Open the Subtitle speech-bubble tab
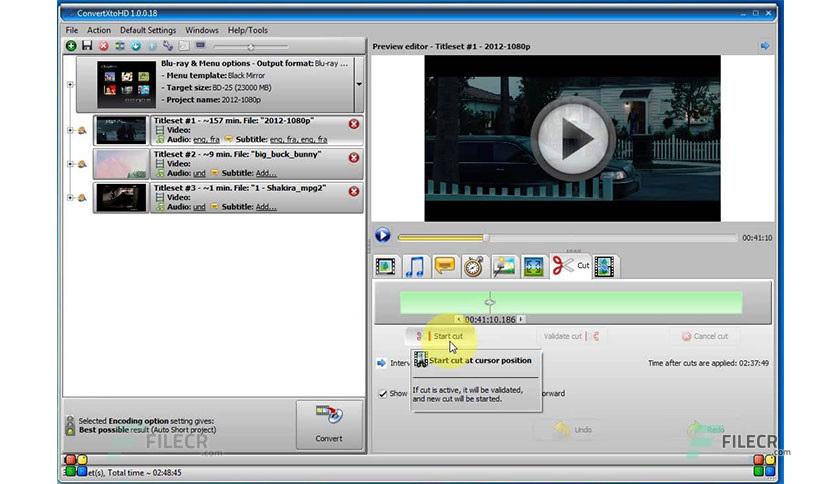 [x=444, y=265]
